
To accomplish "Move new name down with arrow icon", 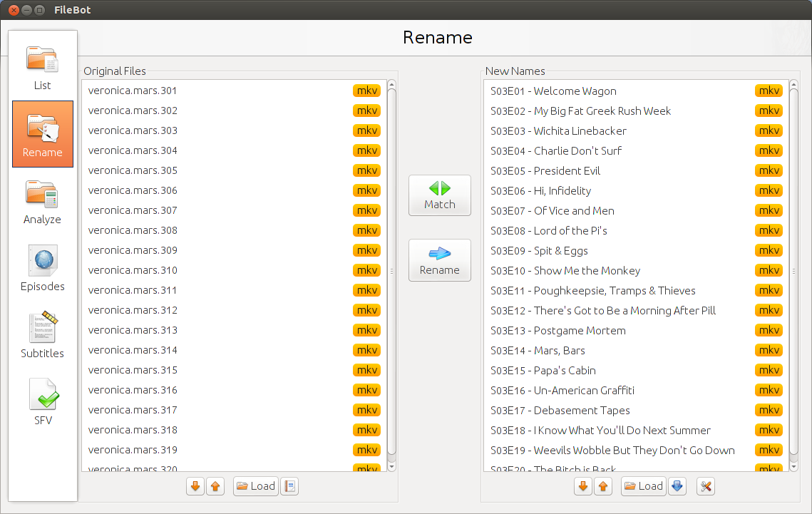I will [583, 486].
